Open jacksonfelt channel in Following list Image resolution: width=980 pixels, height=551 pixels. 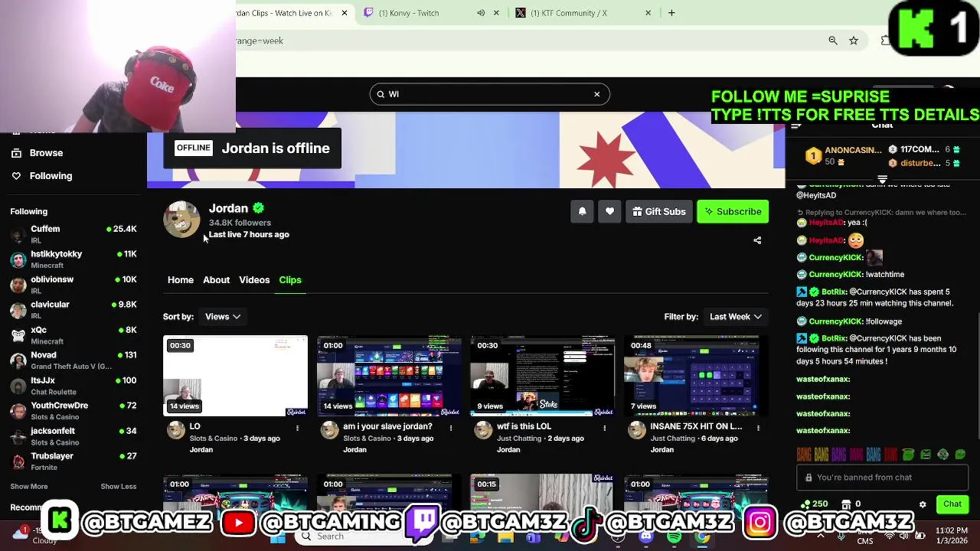73,436
